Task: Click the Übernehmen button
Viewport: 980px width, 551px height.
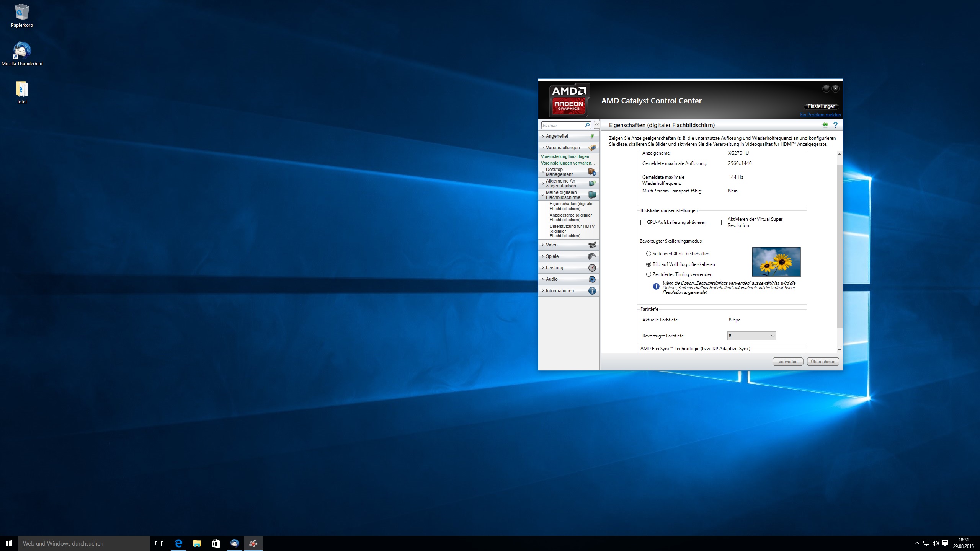Action: (823, 362)
